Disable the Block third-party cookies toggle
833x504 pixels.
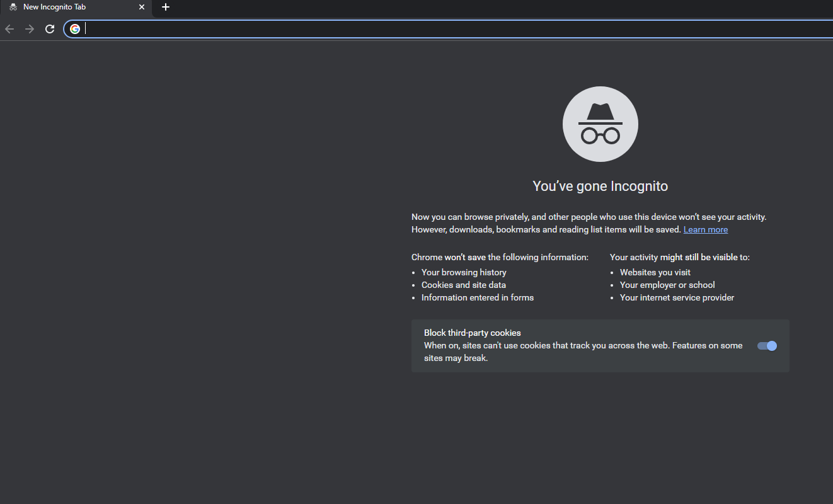tap(766, 345)
